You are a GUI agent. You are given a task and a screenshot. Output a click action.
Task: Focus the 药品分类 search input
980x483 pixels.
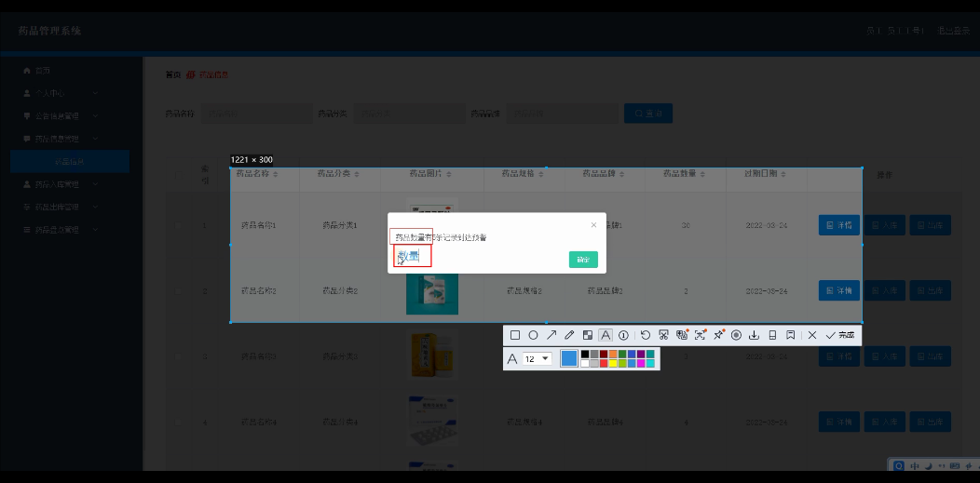(x=409, y=114)
